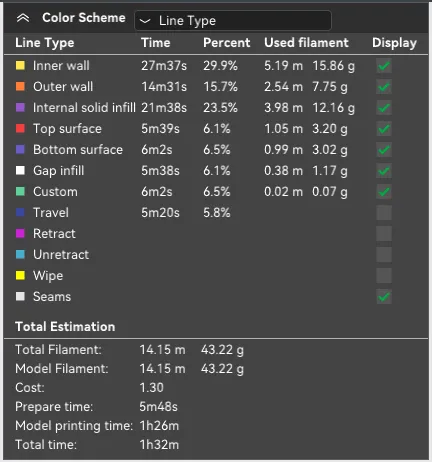
Task: Uncheck Inner wall display checkbox
Action: point(384,66)
